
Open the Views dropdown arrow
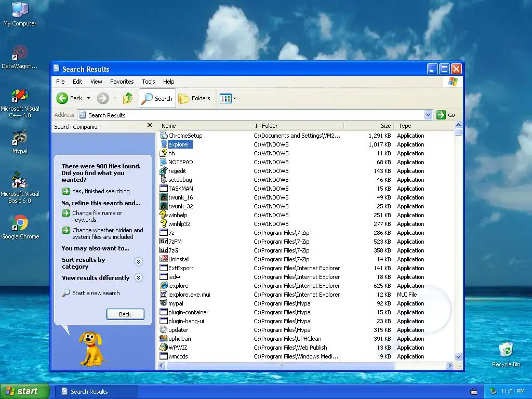tap(234, 98)
